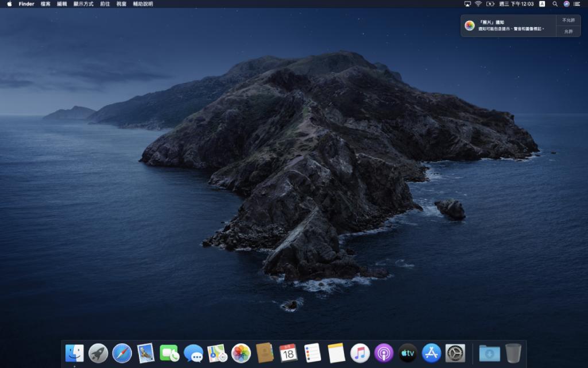Open Calendar showing 18 in Dock

pos(288,354)
